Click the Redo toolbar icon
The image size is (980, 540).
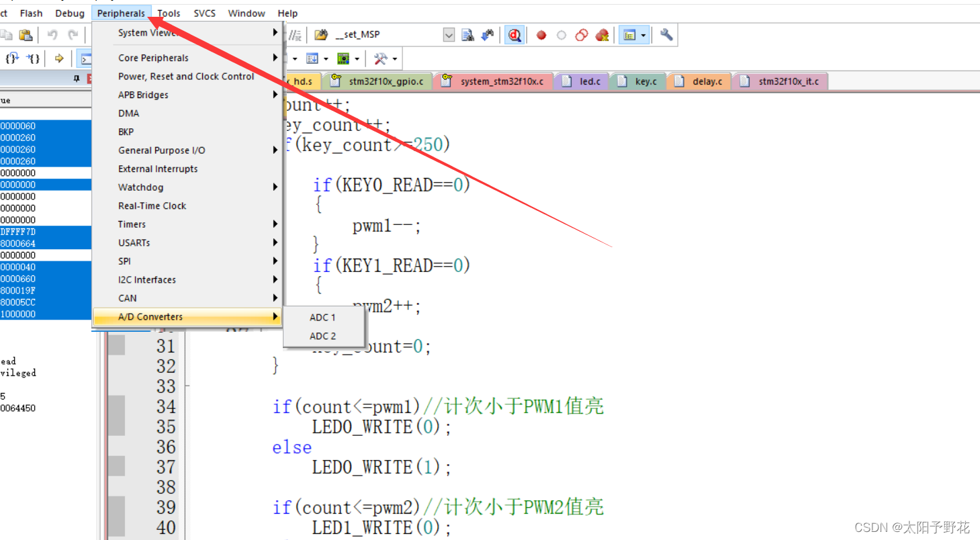73,35
